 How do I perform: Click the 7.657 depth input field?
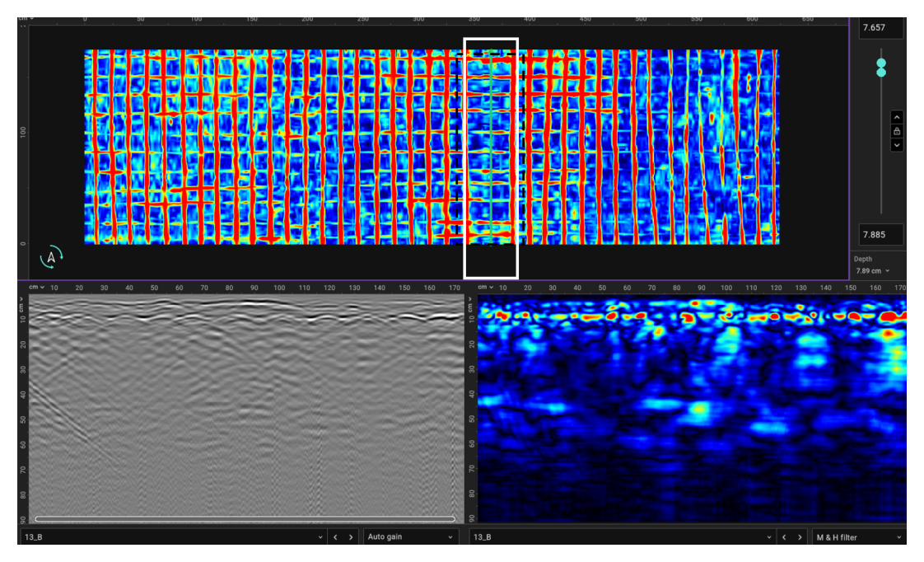tap(880, 28)
